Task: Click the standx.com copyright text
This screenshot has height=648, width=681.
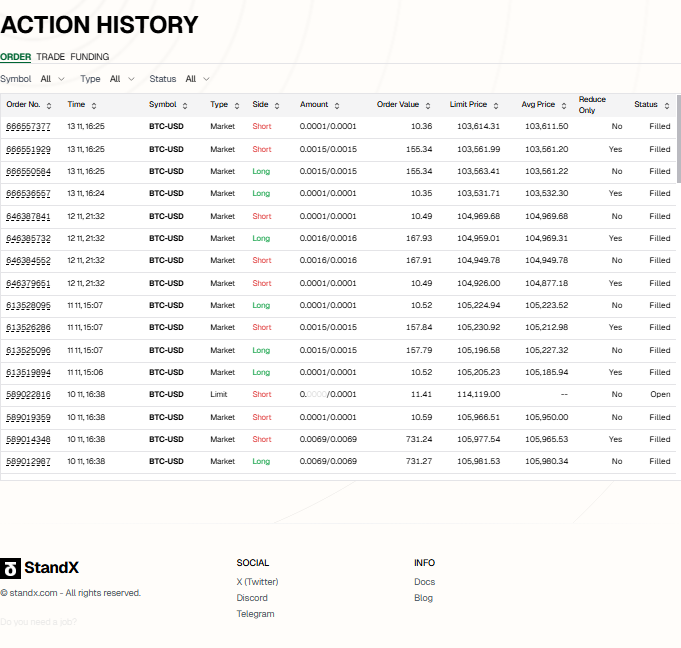Action: click(x=70, y=593)
